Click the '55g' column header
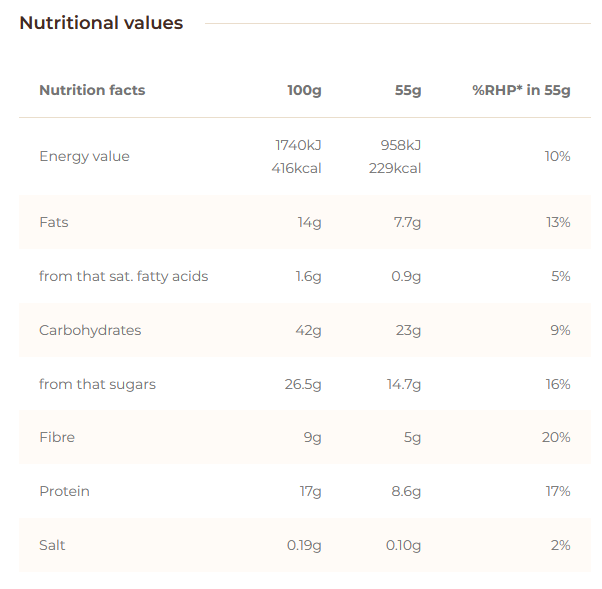 pos(408,90)
